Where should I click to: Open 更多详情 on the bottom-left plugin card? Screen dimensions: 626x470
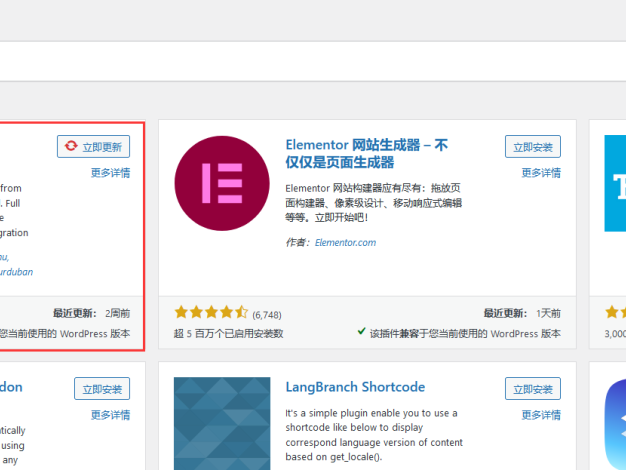point(110,415)
